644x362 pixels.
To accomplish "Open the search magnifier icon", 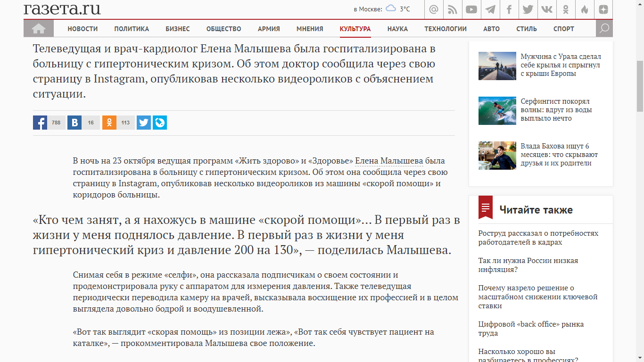I will click(x=604, y=29).
